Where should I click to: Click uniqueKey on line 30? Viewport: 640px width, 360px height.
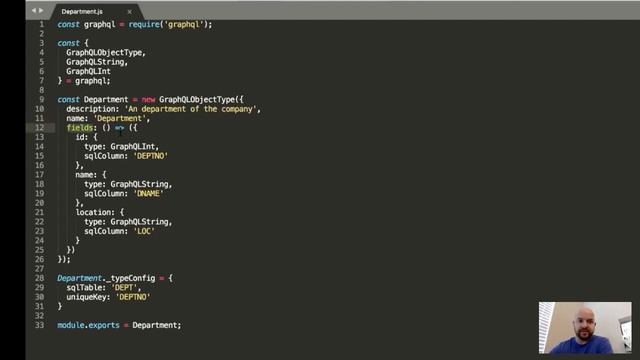[x=86, y=297]
